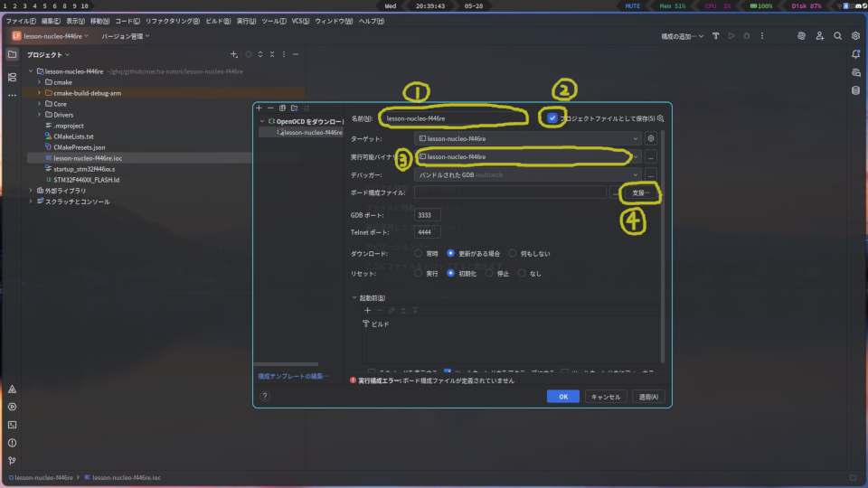868x488 pixels.
Task: Toggle プロジェクトファイルとして保存 checkbox
Action: coord(552,117)
